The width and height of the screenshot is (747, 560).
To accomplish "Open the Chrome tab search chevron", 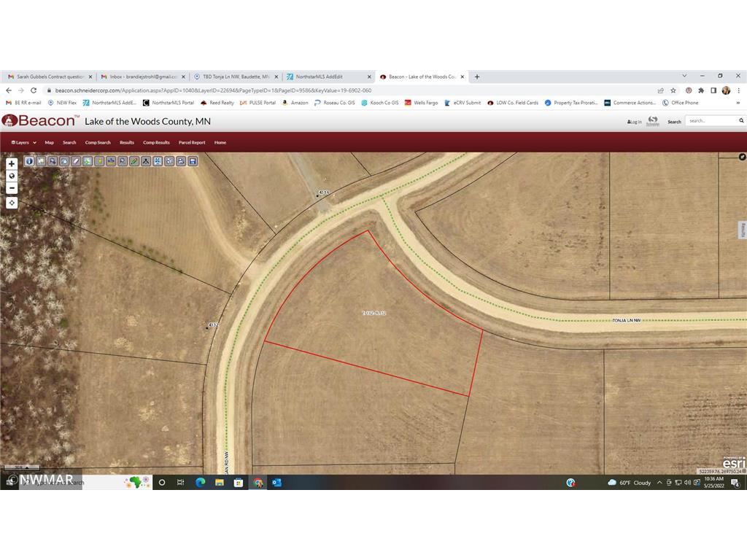I will coord(684,76).
